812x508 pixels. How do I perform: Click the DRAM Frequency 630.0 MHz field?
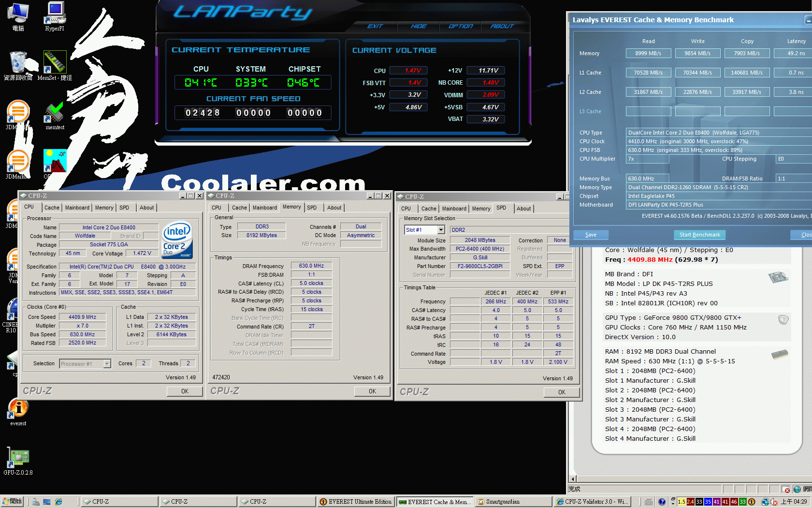point(311,266)
